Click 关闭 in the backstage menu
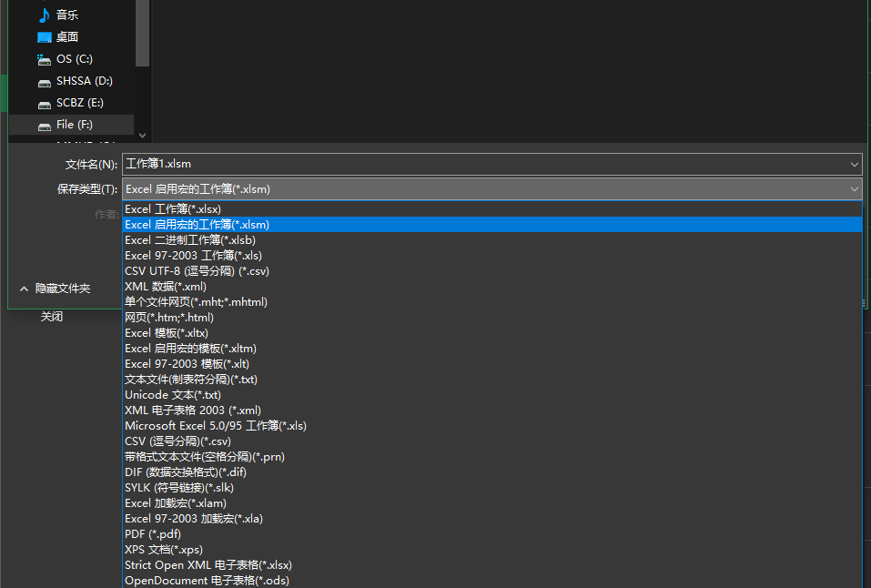 pyautogui.click(x=52, y=317)
